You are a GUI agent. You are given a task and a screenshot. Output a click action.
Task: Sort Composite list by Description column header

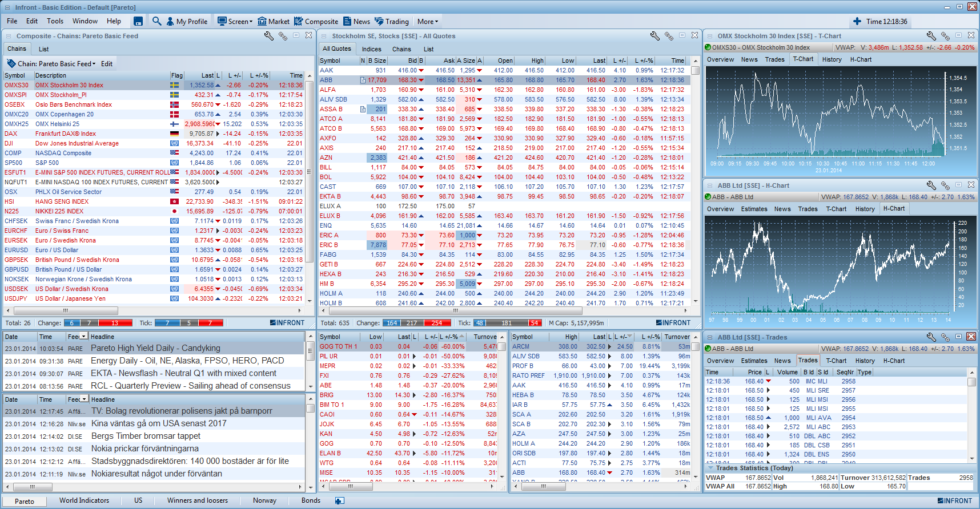[x=102, y=75]
